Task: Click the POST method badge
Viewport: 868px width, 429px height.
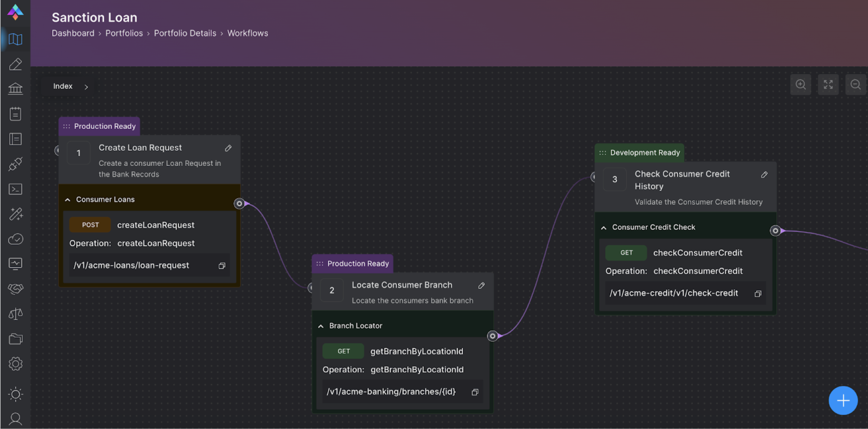Action: (x=90, y=225)
